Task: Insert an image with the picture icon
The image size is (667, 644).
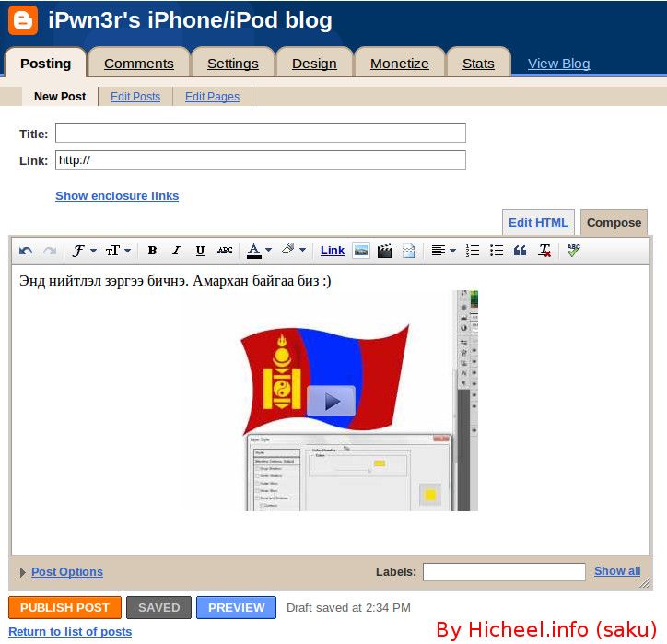Action: click(x=361, y=251)
